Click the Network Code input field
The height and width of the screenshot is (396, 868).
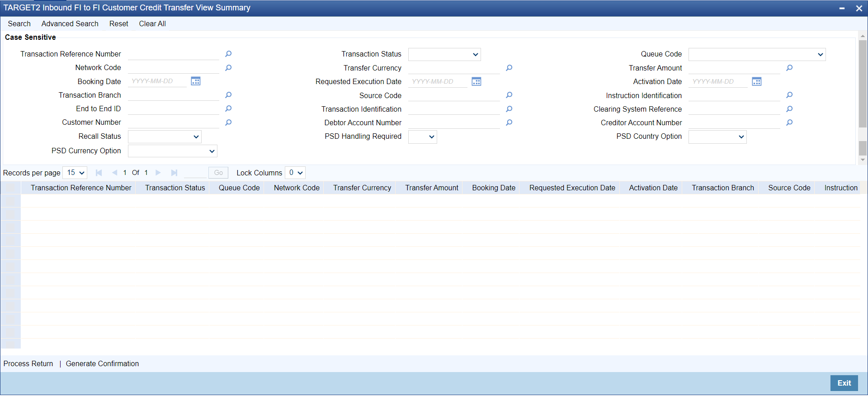click(174, 68)
